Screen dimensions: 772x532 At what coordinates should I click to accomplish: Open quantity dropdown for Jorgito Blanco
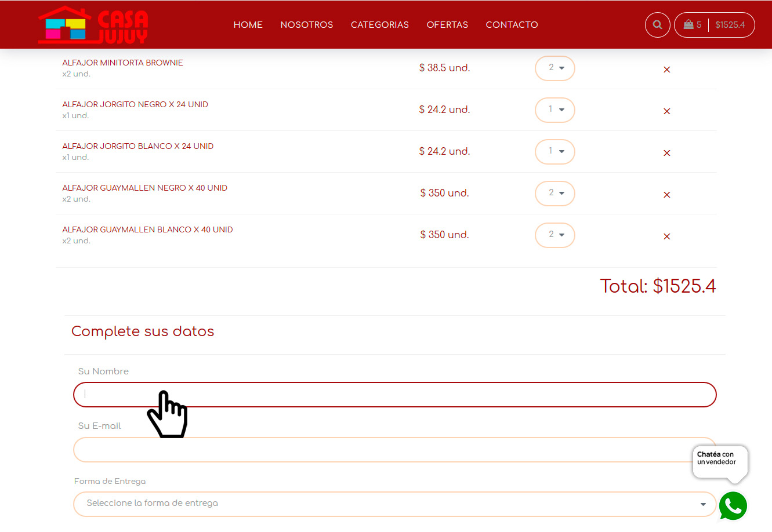pyautogui.click(x=555, y=152)
